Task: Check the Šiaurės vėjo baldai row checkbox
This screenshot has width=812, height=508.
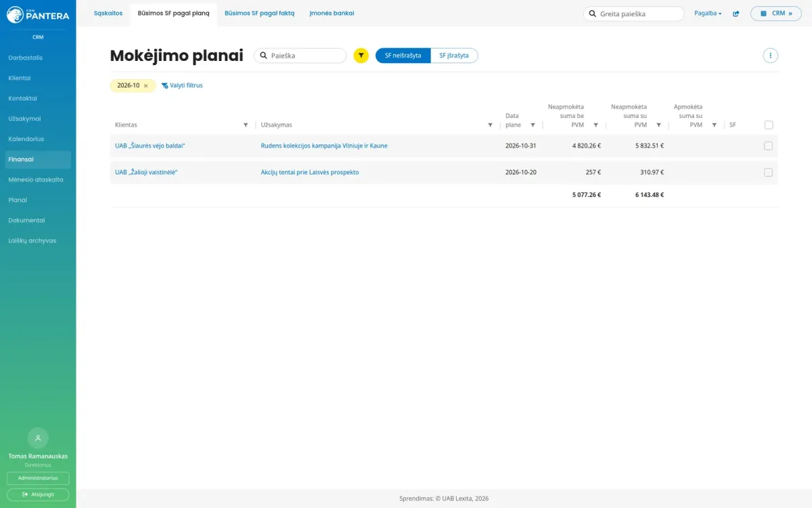Action: (x=768, y=146)
